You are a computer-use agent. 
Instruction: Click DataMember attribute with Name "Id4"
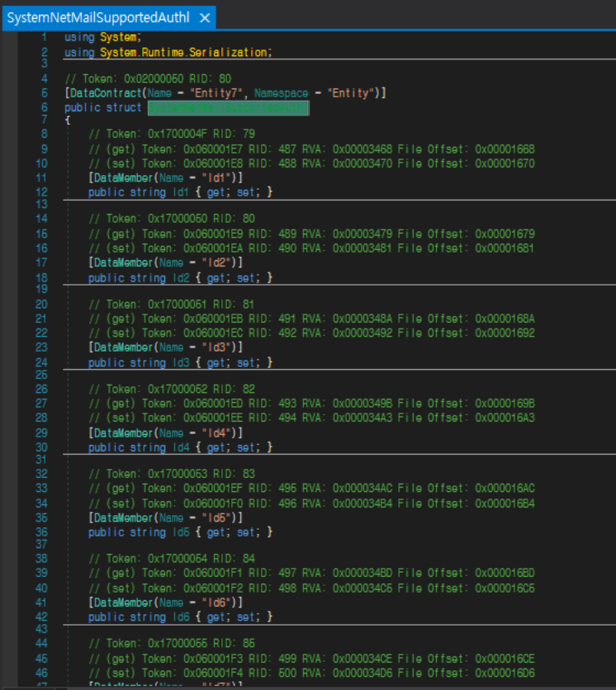coord(165,433)
